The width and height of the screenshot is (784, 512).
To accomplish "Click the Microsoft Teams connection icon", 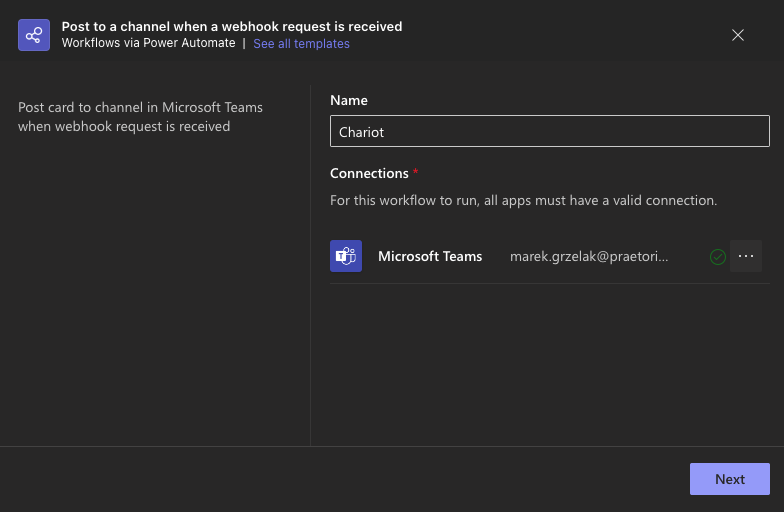I will click(x=346, y=256).
